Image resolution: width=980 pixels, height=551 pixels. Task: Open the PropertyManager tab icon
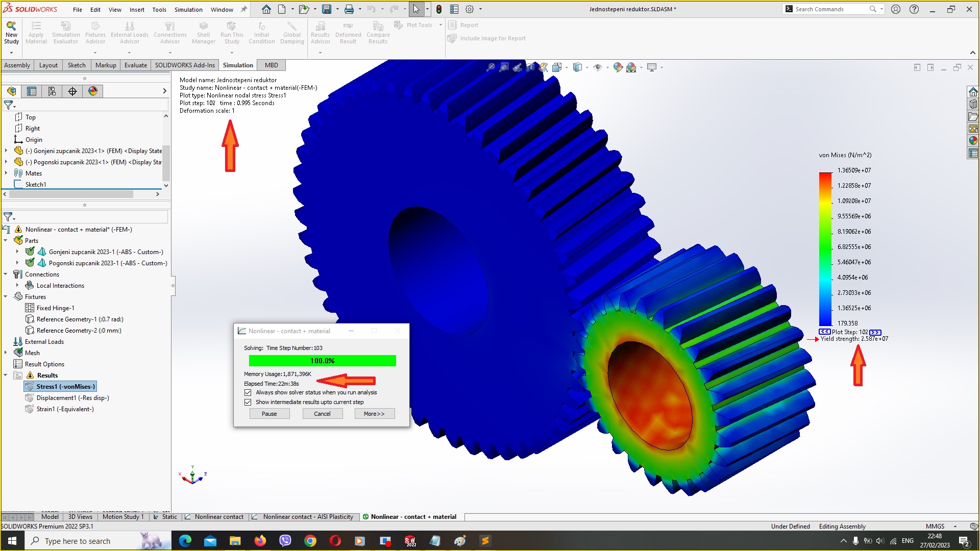coord(32,91)
